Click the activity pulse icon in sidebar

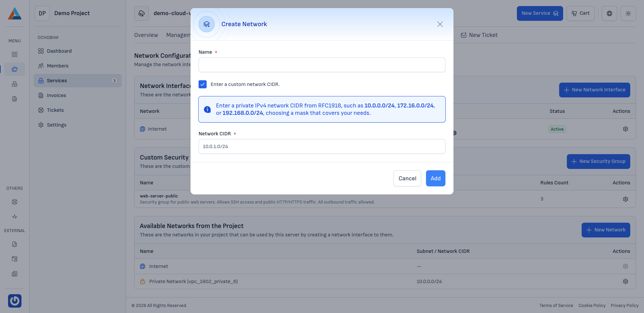tap(15, 217)
